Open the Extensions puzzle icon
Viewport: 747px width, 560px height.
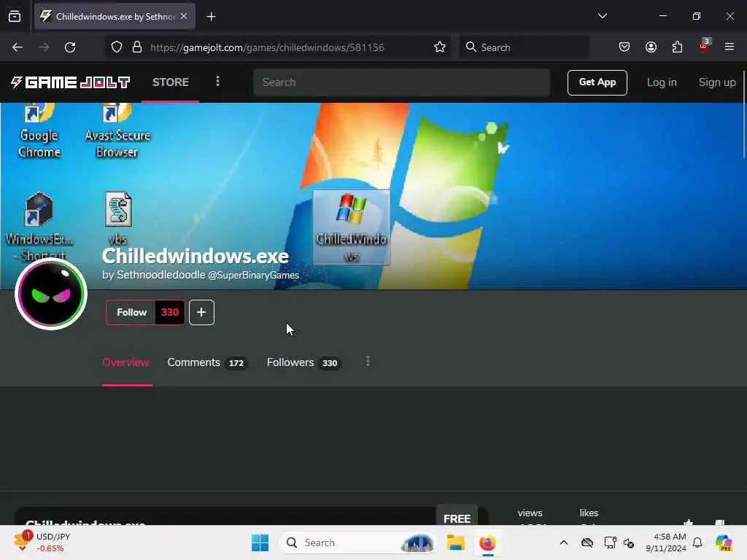[677, 47]
